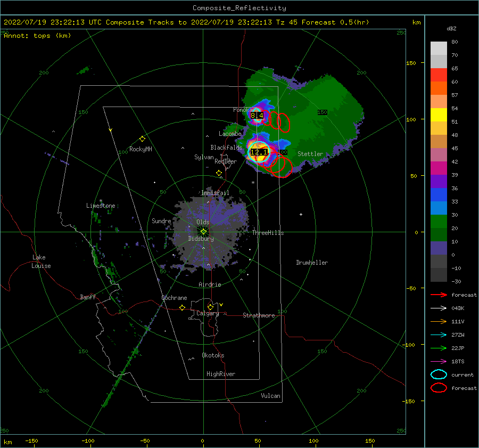Click the Lake Louise label
This screenshot has width=479, height=448.
pos(41,262)
